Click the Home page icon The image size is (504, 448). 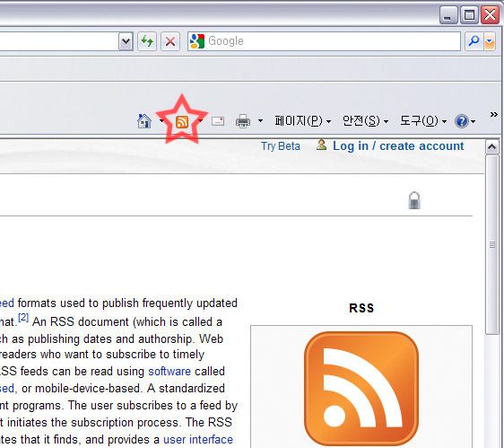[x=144, y=121]
